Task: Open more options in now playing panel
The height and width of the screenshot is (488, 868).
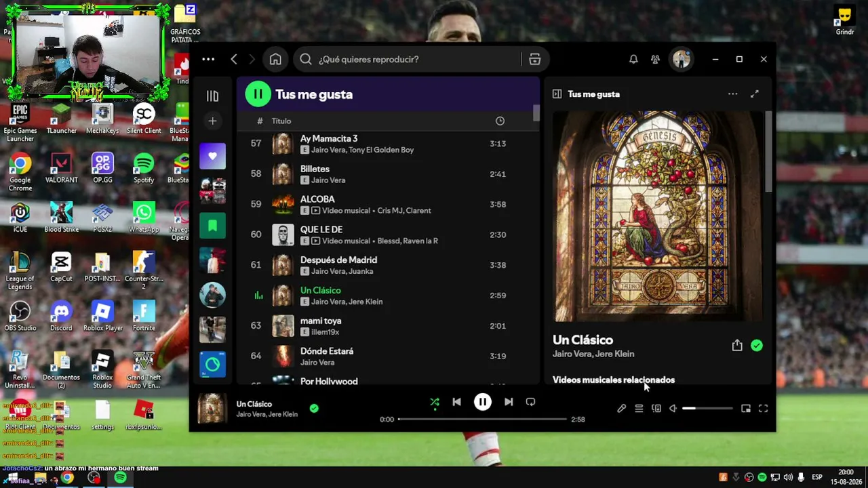Action: click(x=732, y=94)
